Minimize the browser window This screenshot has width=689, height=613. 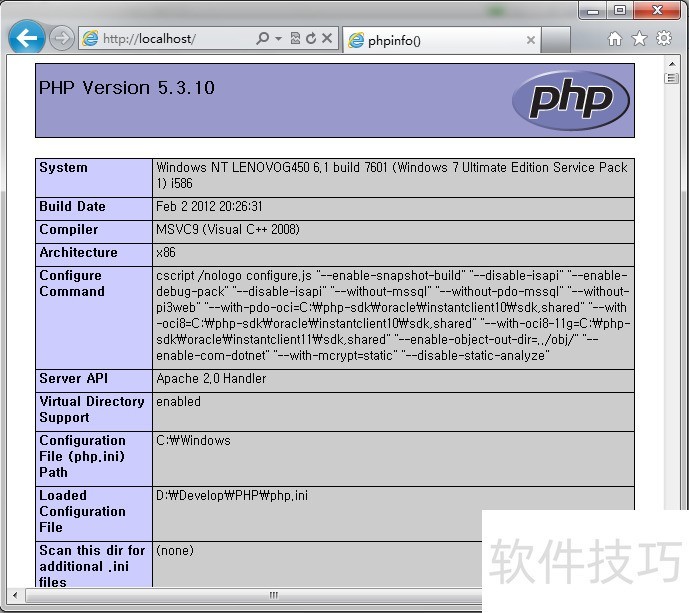coord(594,10)
